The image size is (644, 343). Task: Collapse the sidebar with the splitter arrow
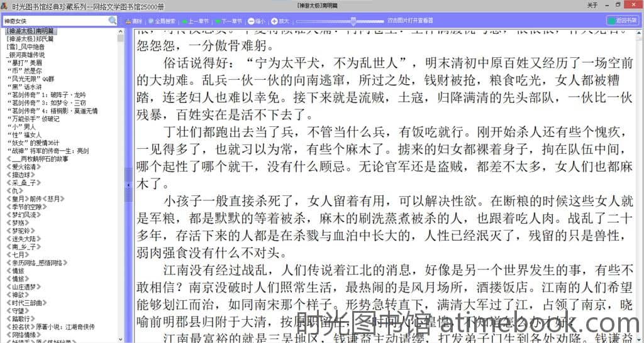click(x=128, y=185)
